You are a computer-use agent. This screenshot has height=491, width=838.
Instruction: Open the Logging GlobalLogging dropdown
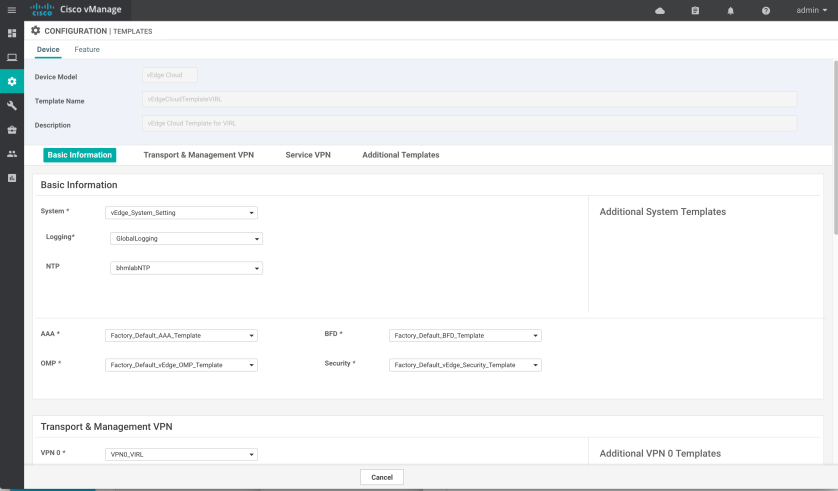186,239
